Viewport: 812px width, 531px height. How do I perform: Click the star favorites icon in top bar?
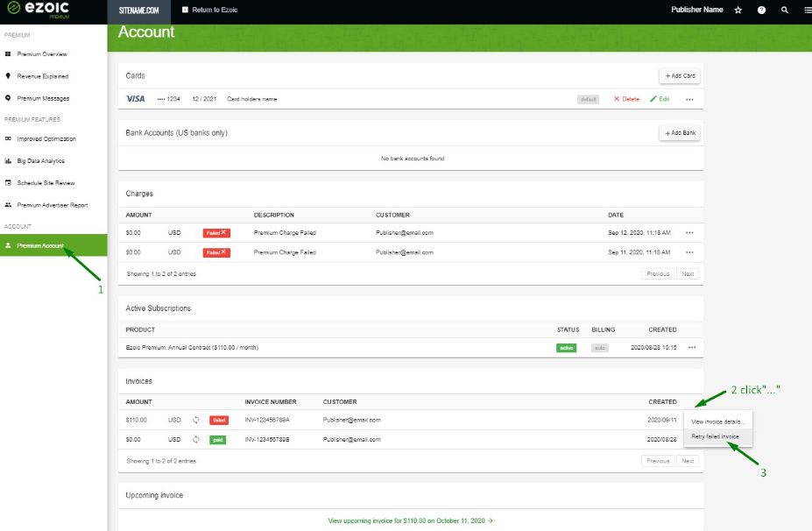(738, 10)
